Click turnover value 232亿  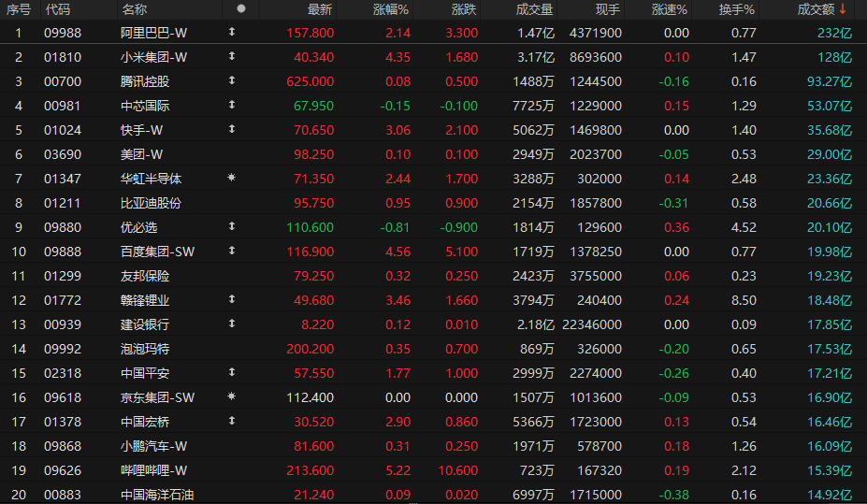click(x=835, y=33)
